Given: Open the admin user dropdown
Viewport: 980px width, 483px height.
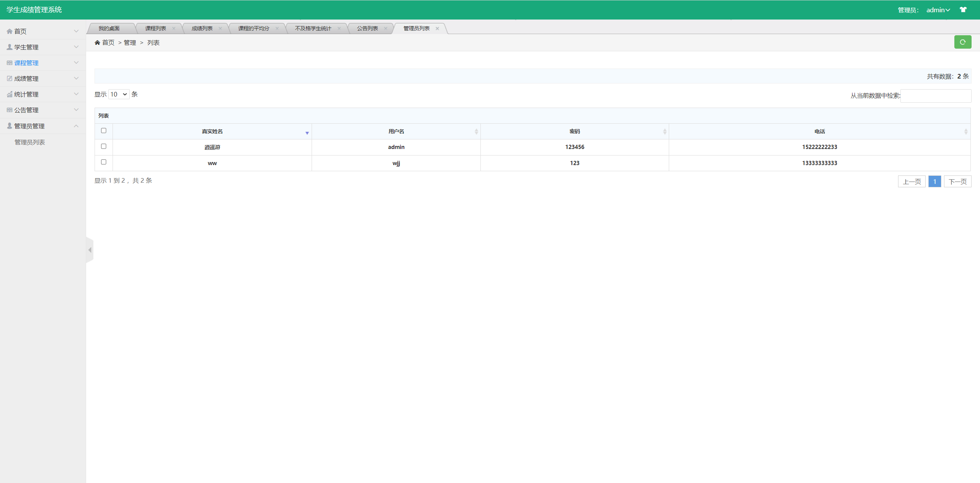Looking at the screenshot, I should point(938,10).
